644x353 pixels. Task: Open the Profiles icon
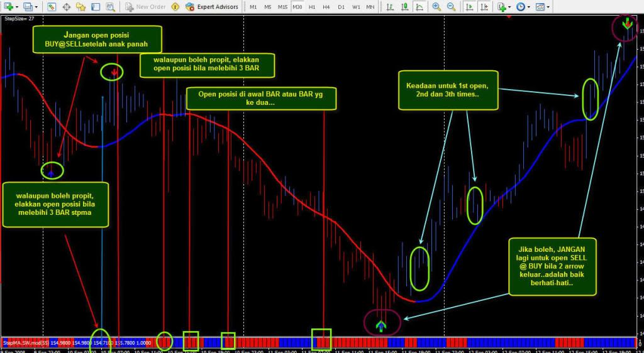[x=28, y=6]
